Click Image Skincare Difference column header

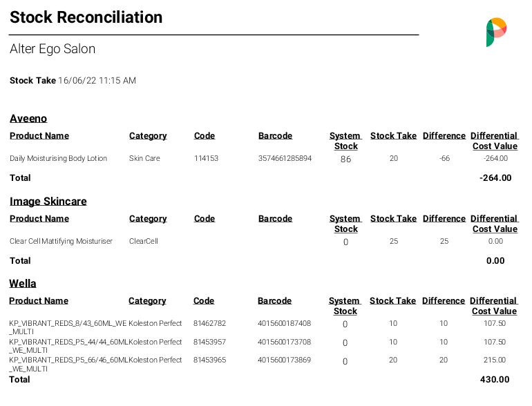[444, 218]
